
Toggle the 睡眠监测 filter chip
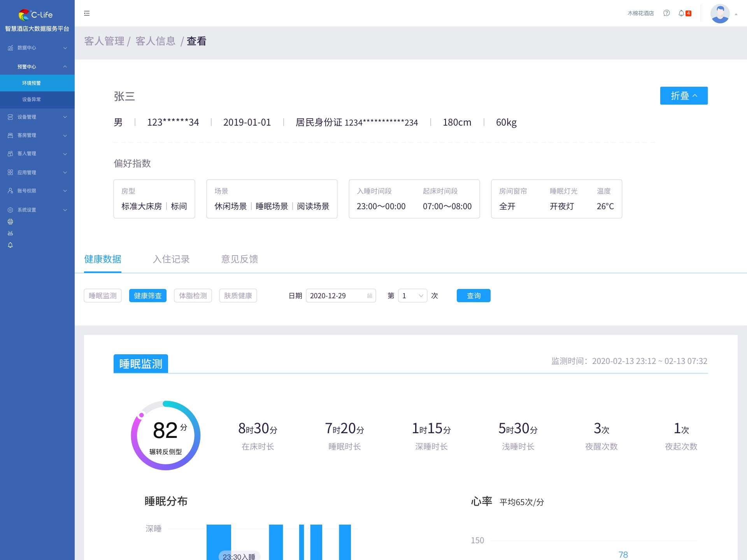102,296
